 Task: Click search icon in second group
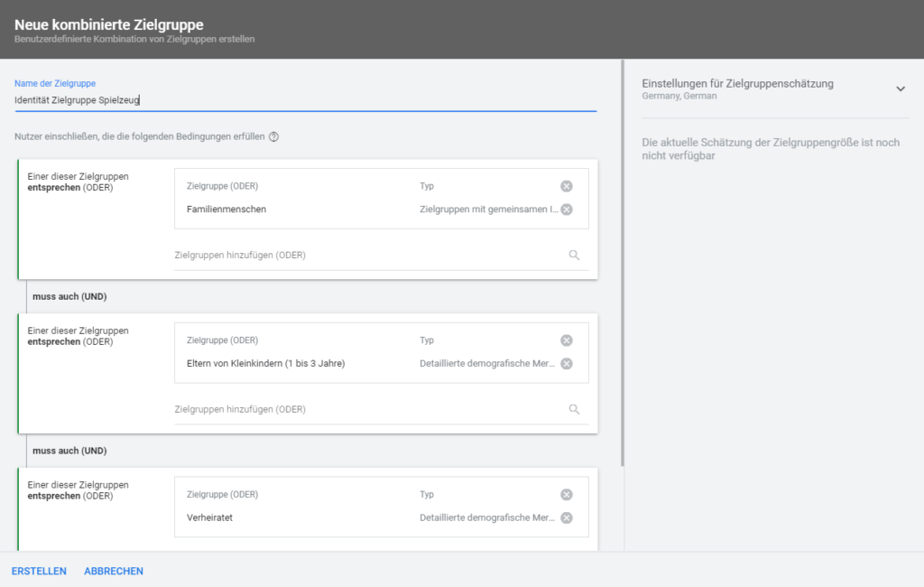(x=574, y=410)
